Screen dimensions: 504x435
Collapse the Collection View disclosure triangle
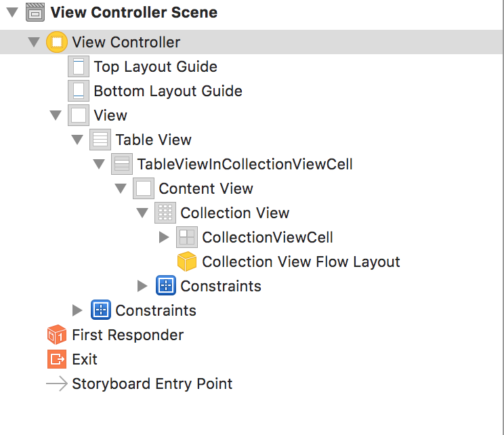tap(142, 213)
